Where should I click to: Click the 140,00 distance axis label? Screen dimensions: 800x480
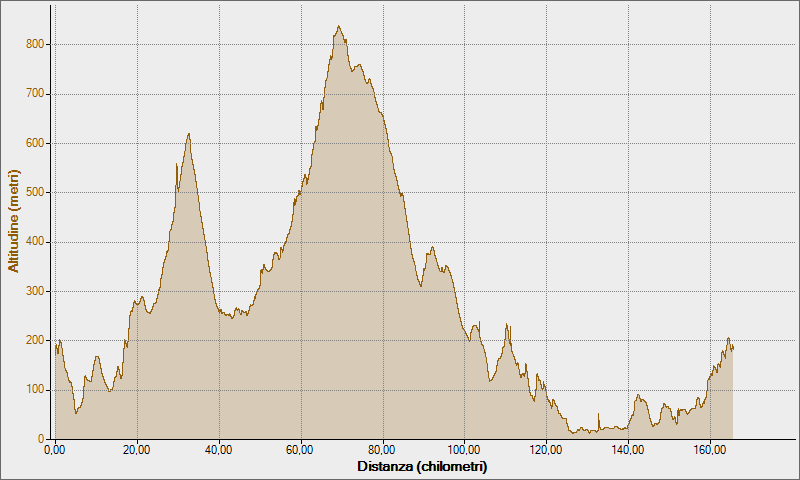coord(628,450)
